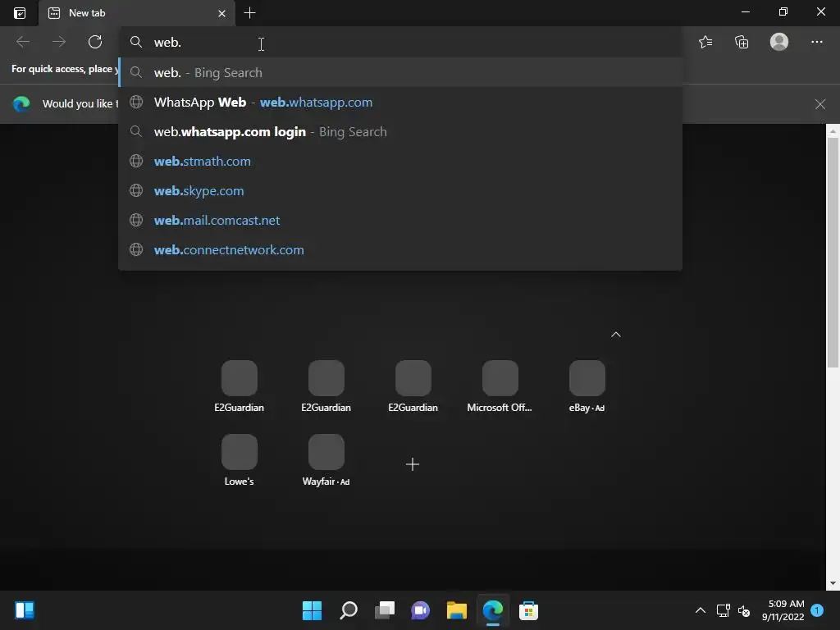Select 'web. - Bing Search' suggestion
840x630 pixels.
point(400,72)
